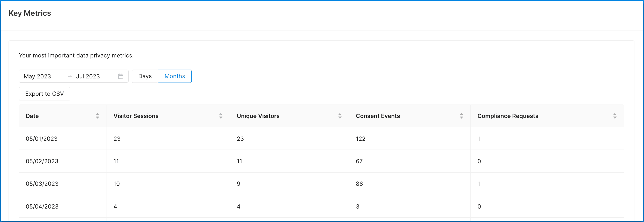Sort by Unique Visitors arrows icon
The width and height of the screenshot is (644, 222).
pos(340,116)
